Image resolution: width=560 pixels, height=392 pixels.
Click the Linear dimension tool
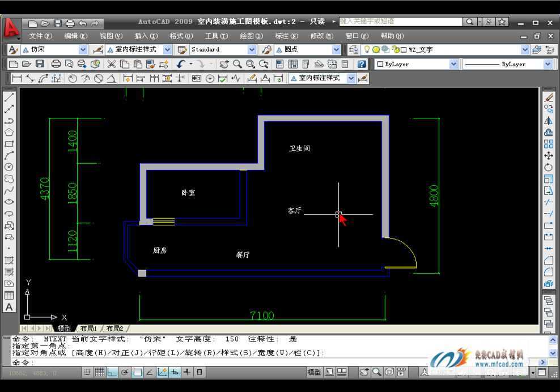[17, 78]
